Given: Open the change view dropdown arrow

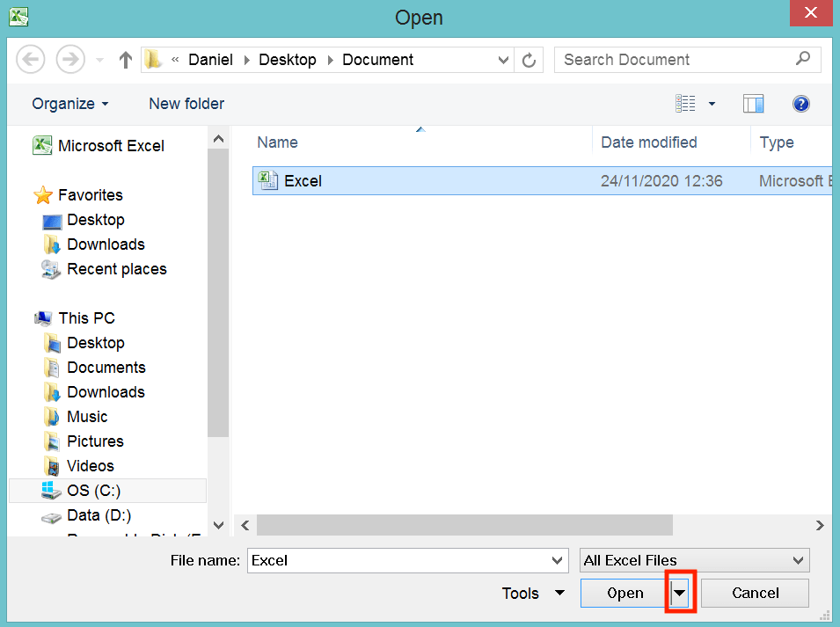Looking at the screenshot, I should 712,104.
